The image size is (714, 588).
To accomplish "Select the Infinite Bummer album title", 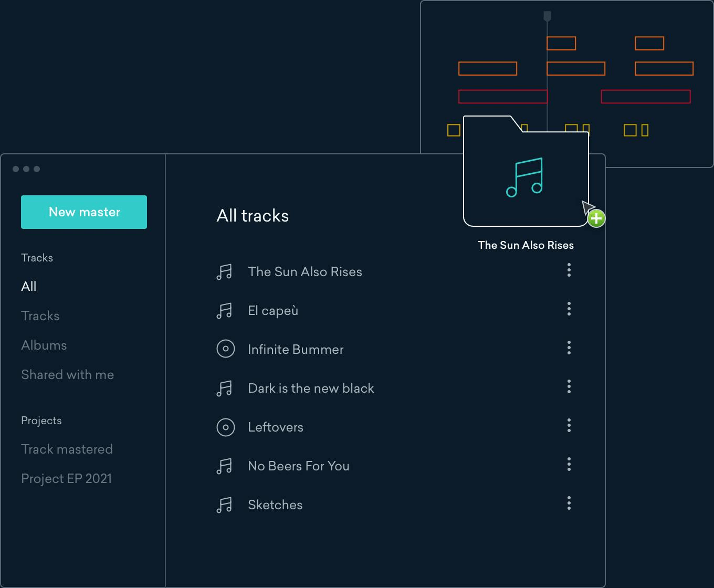I will [x=296, y=349].
